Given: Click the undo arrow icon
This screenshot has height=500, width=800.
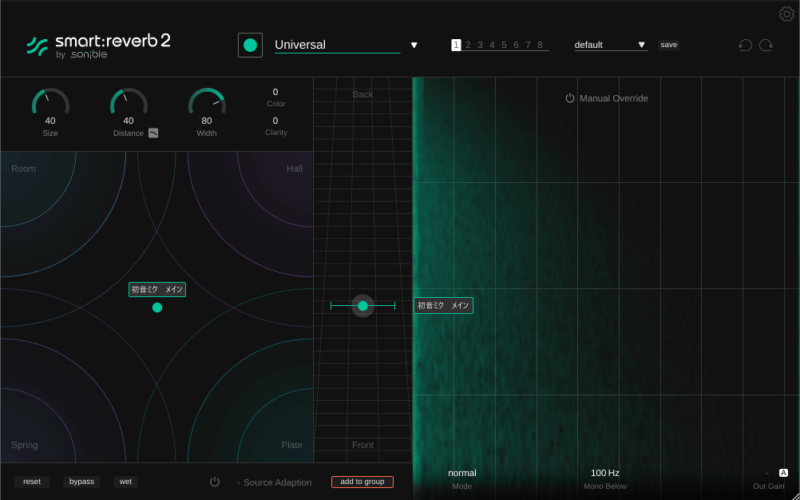Looking at the screenshot, I should (745, 45).
